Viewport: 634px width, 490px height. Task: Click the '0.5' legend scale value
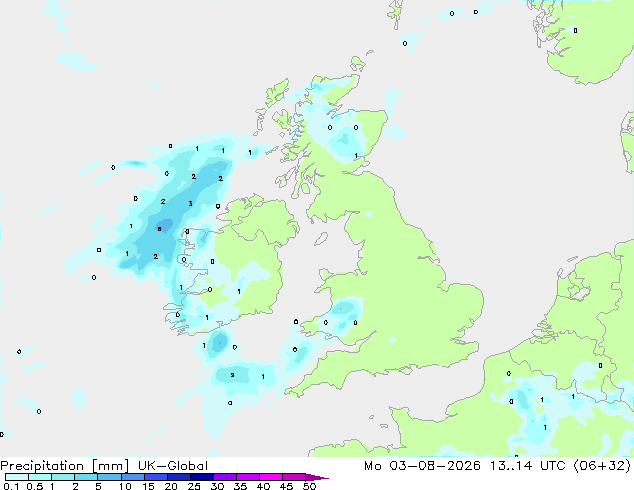35,486
